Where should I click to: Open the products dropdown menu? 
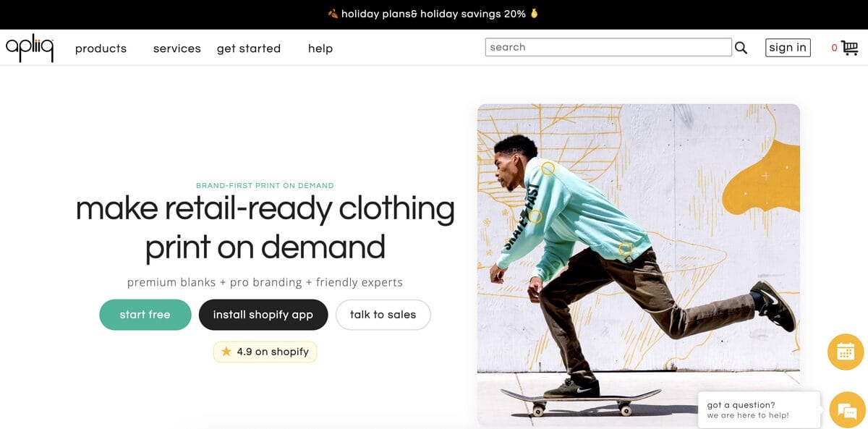pyautogui.click(x=101, y=48)
